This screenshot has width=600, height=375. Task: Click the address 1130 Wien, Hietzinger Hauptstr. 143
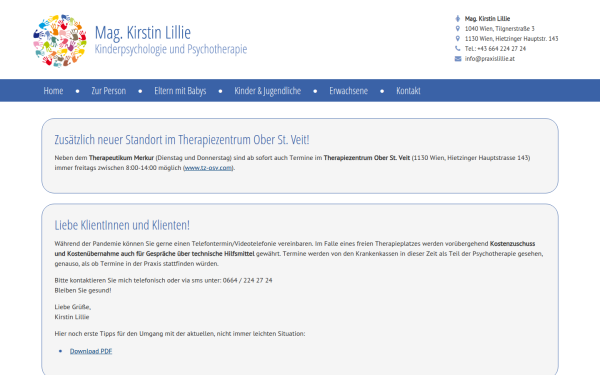(511, 39)
